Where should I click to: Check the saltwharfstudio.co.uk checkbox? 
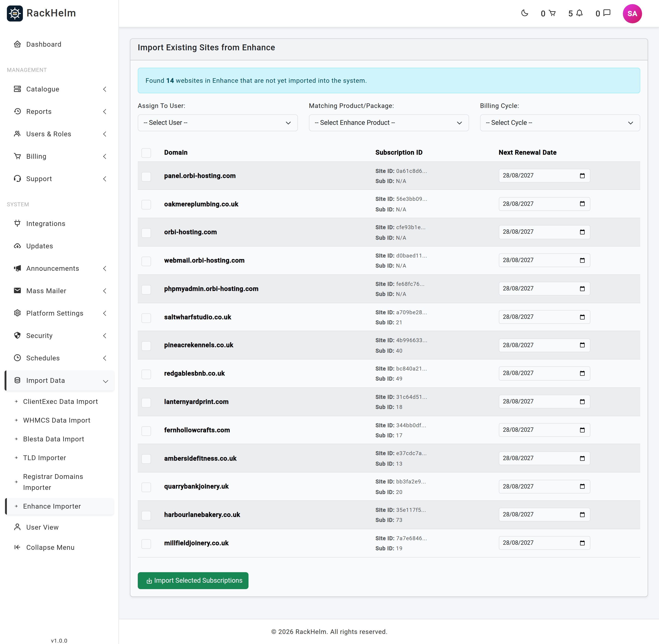click(146, 318)
